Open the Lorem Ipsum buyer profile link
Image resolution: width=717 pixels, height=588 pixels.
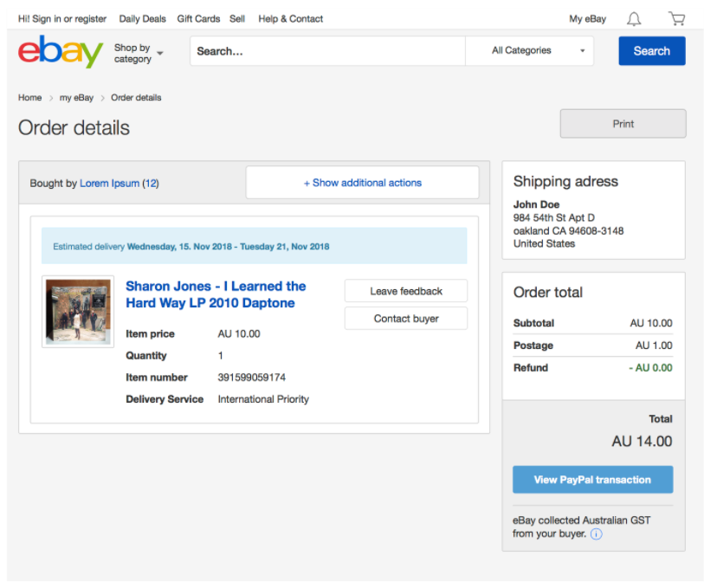[109, 184]
